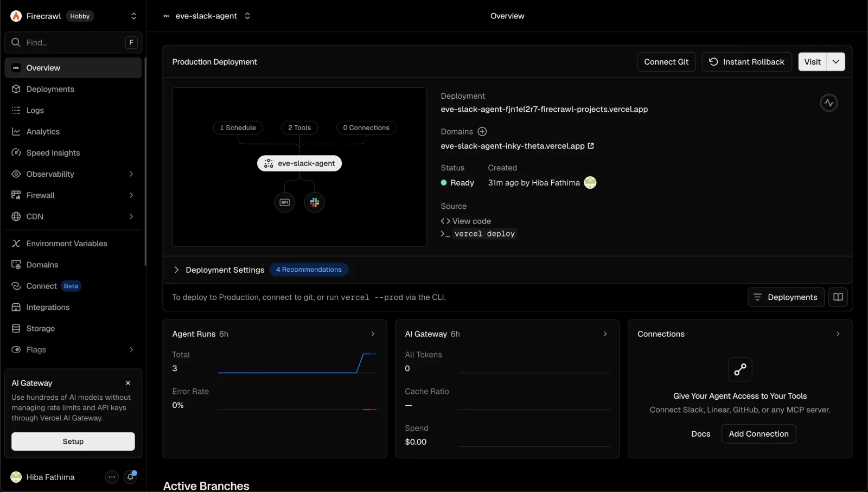Open the Firecrawl team switcher arrows
Screen dimensions: 868x492
pyautogui.click(x=133, y=16)
